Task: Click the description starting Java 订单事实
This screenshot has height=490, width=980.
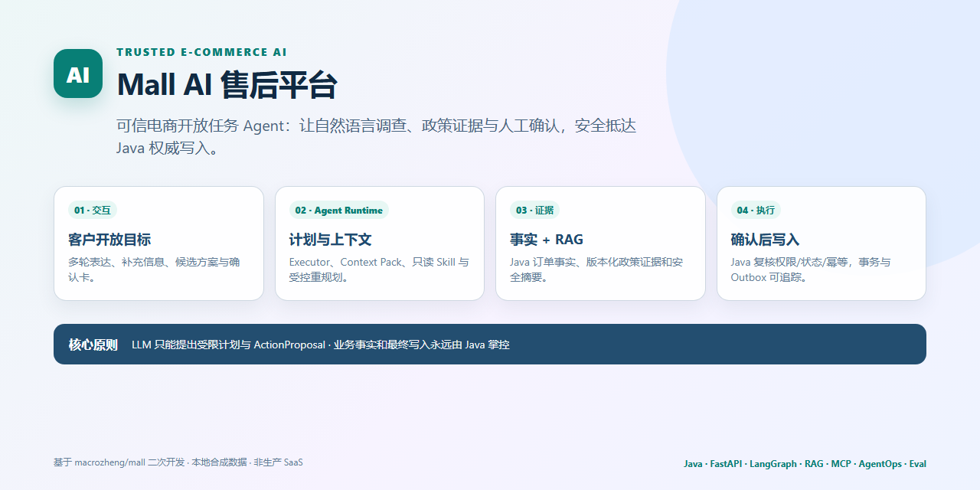Action: [596, 269]
